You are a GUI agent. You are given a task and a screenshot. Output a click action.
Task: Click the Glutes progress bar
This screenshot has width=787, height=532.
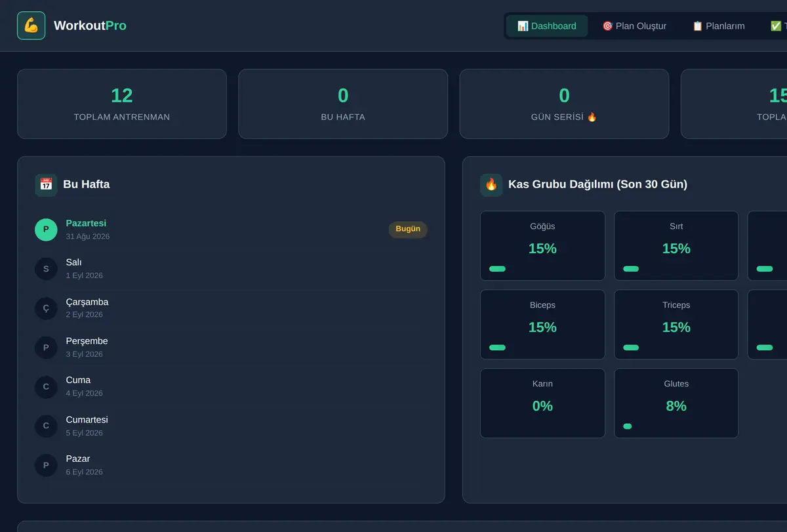[627, 426]
